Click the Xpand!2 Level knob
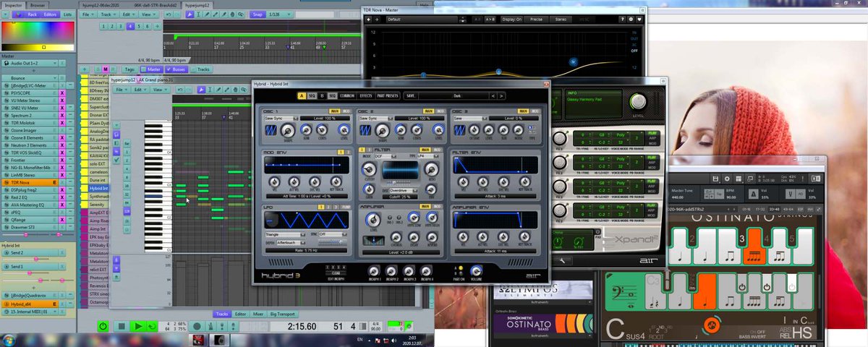 coord(637,101)
